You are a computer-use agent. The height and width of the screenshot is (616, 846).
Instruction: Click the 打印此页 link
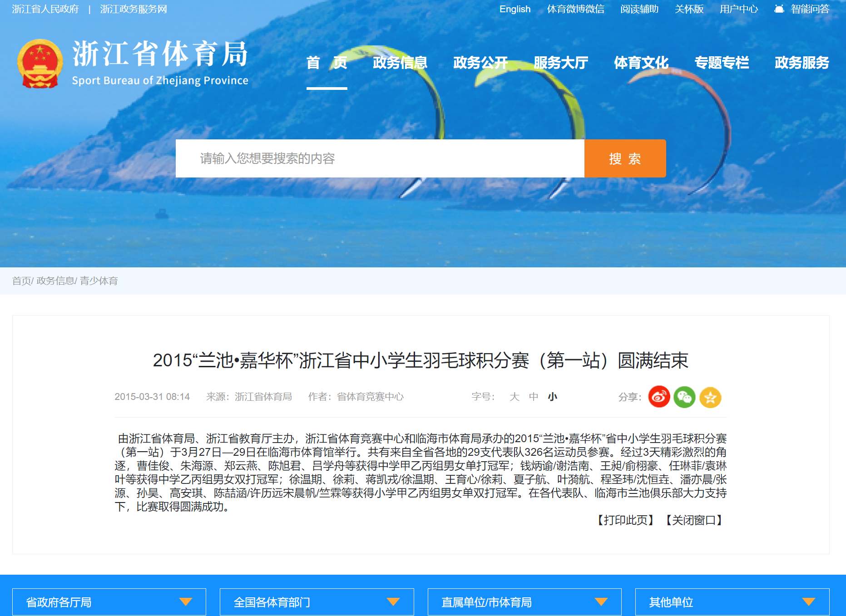click(625, 520)
